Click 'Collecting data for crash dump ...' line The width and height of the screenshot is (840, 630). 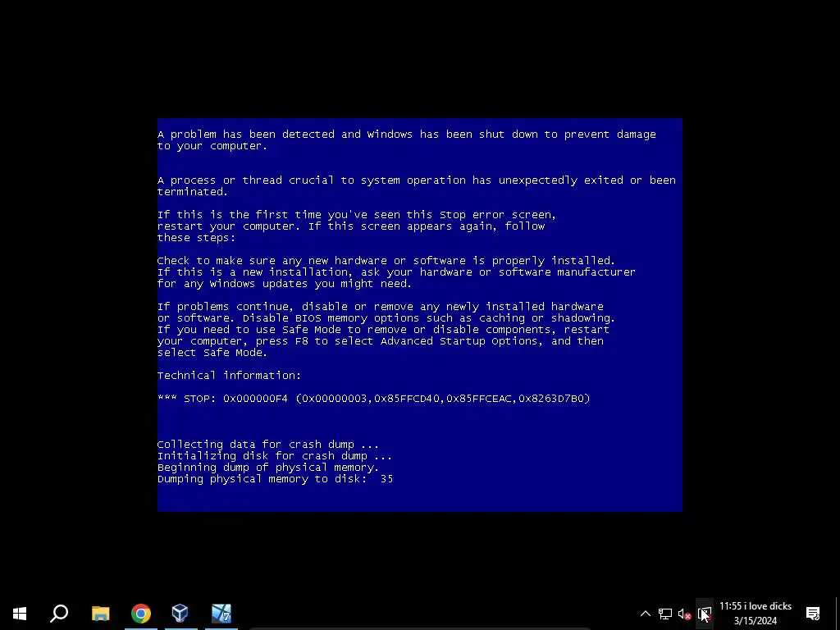[268, 445]
